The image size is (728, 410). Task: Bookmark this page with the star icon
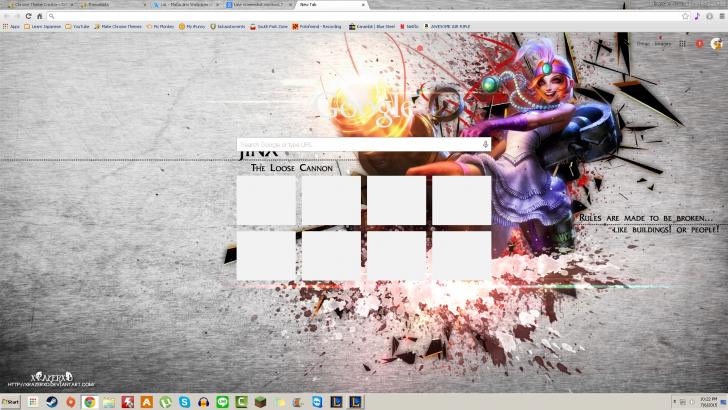coord(685,16)
